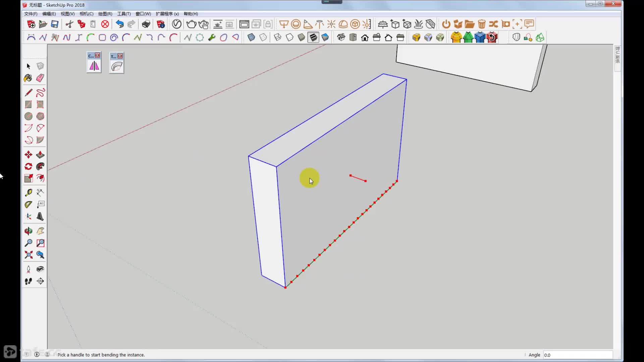Click the Angle value input field
This screenshot has width=644, height=362.
click(578, 355)
